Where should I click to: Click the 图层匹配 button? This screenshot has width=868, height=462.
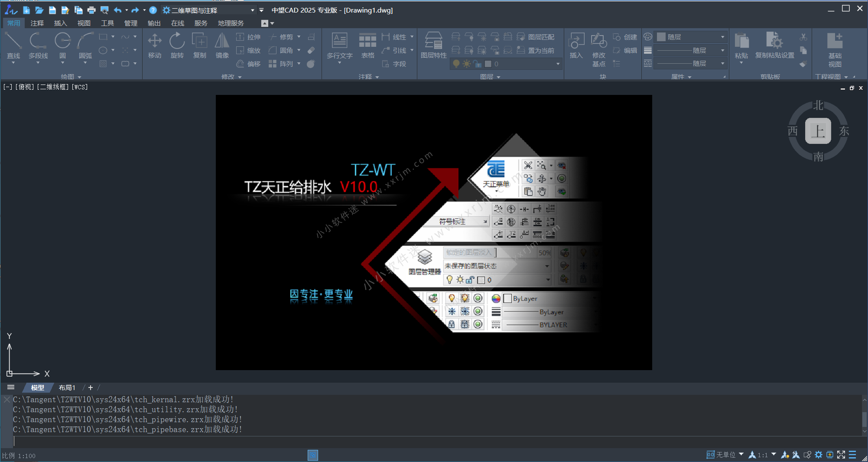[x=536, y=37]
